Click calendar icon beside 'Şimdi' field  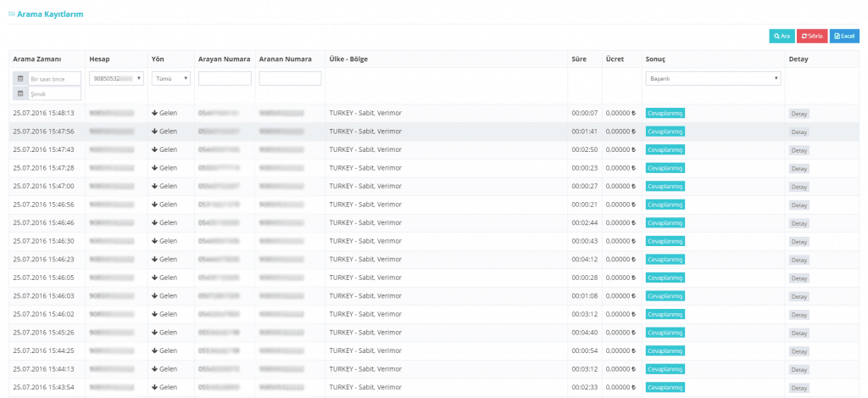tap(20, 93)
